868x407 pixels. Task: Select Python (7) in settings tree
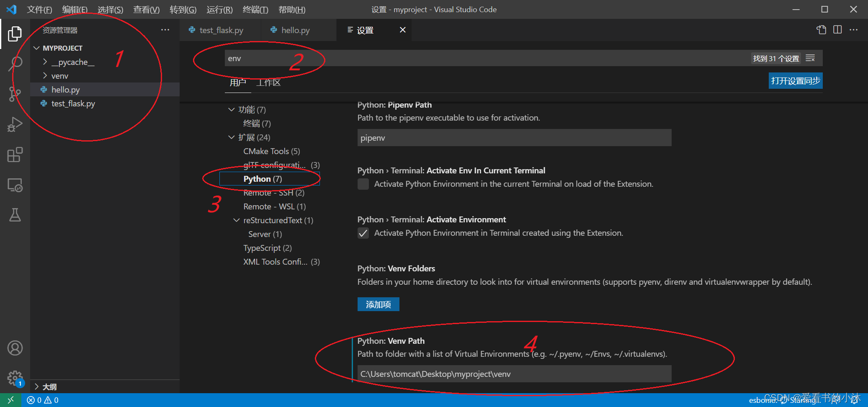pos(270,179)
